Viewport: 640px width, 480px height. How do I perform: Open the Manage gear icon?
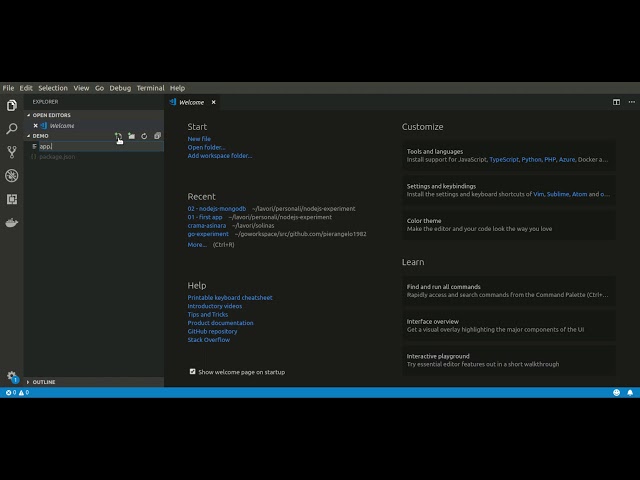[x=12, y=376]
